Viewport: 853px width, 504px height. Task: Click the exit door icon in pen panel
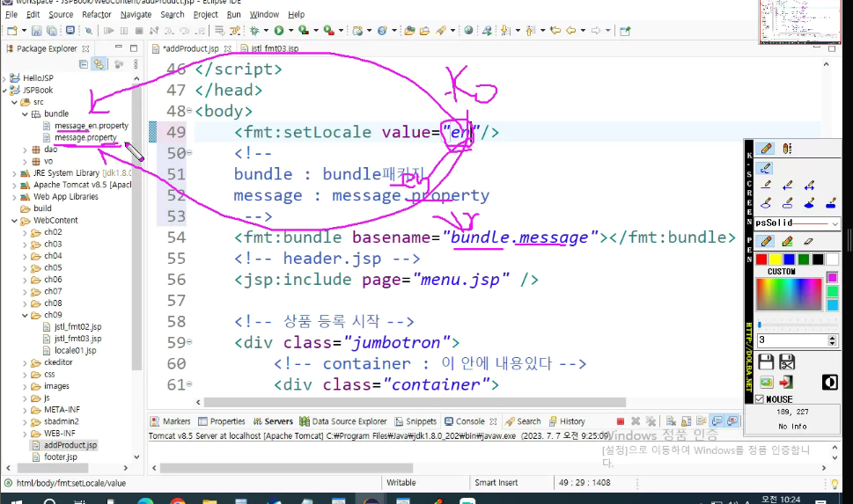pyautogui.click(x=786, y=383)
